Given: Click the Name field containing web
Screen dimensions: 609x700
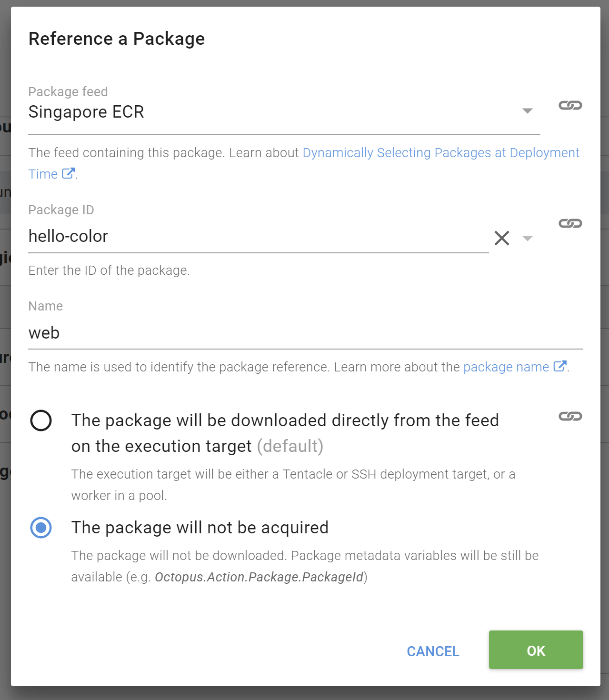Looking at the screenshot, I should 190,332.
